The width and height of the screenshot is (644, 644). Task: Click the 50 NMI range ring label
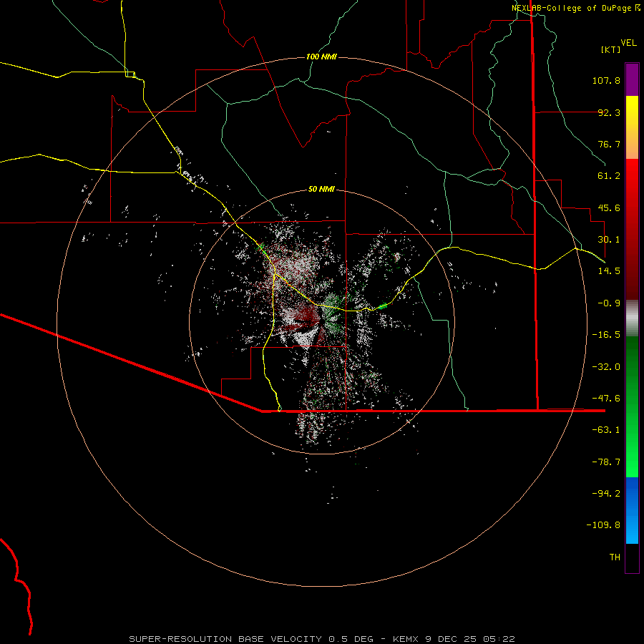[321, 190]
